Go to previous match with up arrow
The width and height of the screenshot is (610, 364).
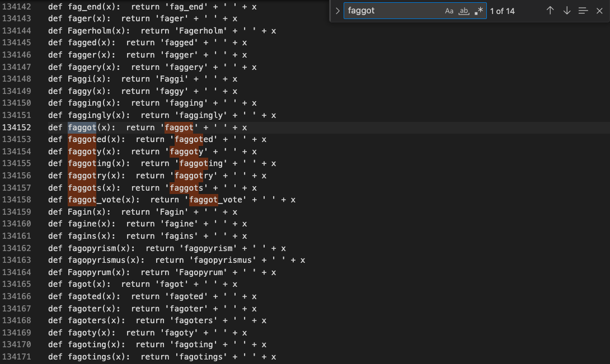coord(550,11)
